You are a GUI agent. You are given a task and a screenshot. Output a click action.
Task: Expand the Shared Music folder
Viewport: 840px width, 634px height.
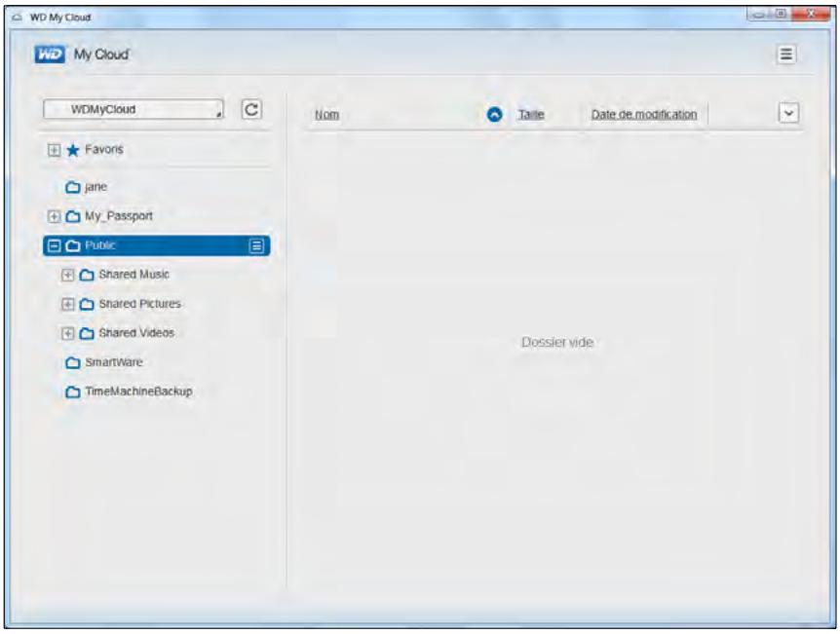(x=67, y=276)
